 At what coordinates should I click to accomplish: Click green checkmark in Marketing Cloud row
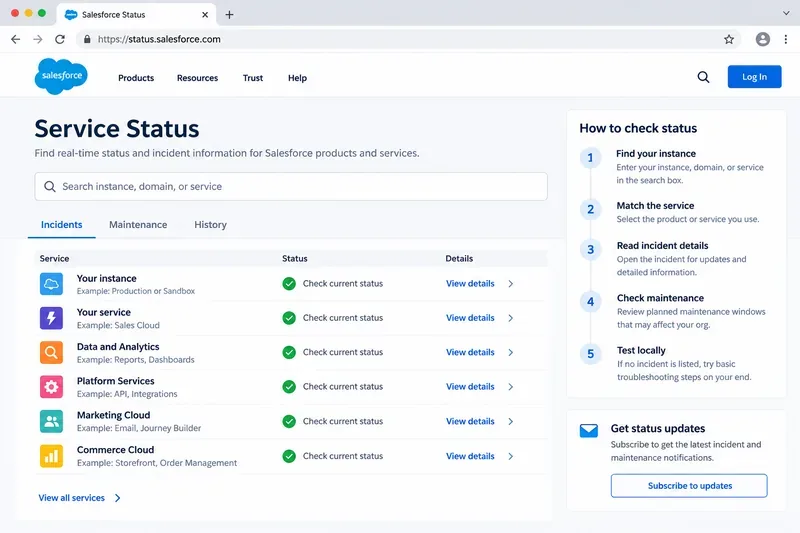click(289, 421)
